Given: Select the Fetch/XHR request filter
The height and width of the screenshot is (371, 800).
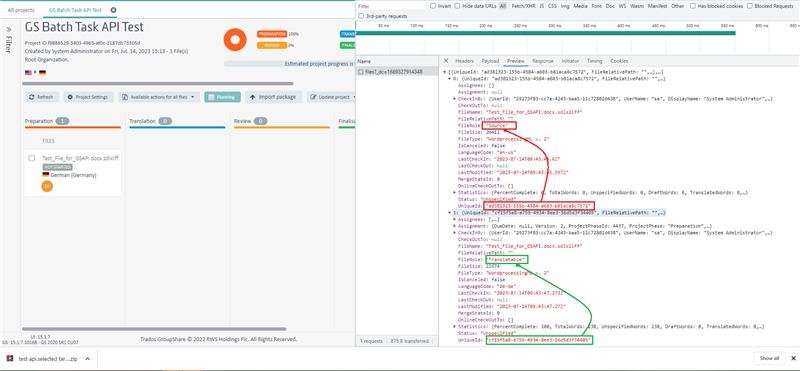Looking at the screenshot, I should tap(522, 6).
